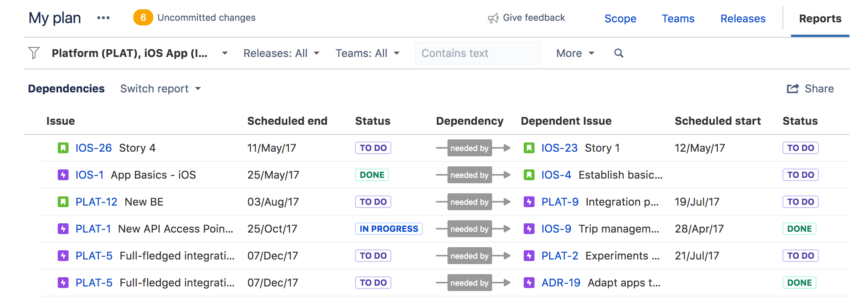The height and width of the screenshot is (298, 868).
Task: Expand the Platform (PLAT), iOS App project filter
Action: pyautogui.click(x=140, y=53)
